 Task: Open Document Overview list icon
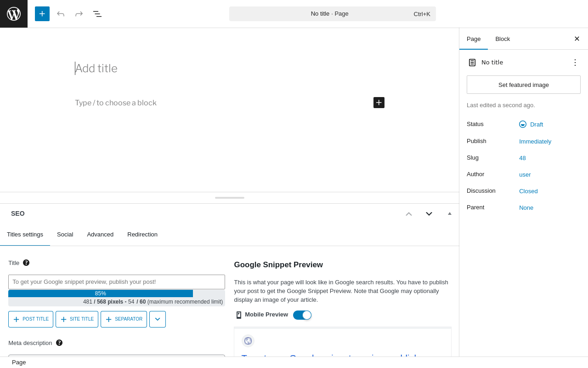[x=97, y=14]
